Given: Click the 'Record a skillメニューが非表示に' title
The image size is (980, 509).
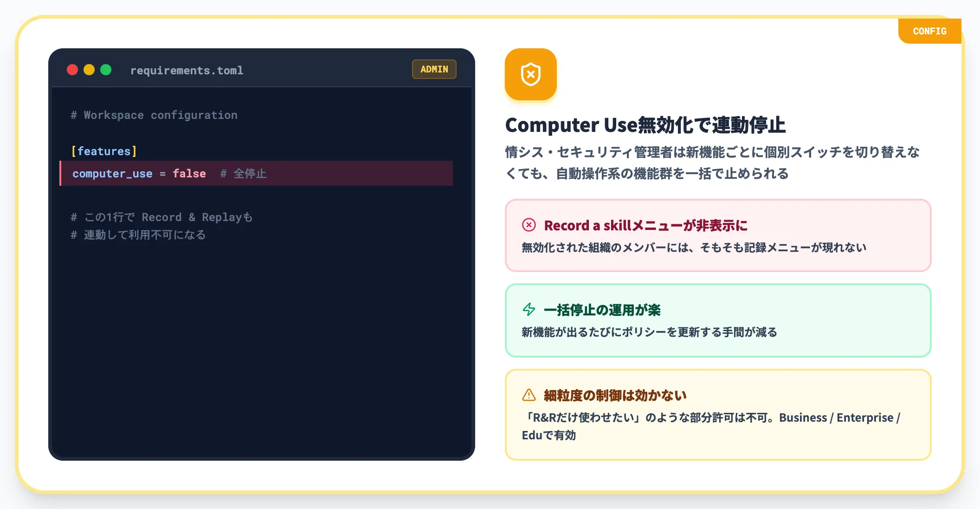Looking at the screenshot, I should (x=645, y=225).
